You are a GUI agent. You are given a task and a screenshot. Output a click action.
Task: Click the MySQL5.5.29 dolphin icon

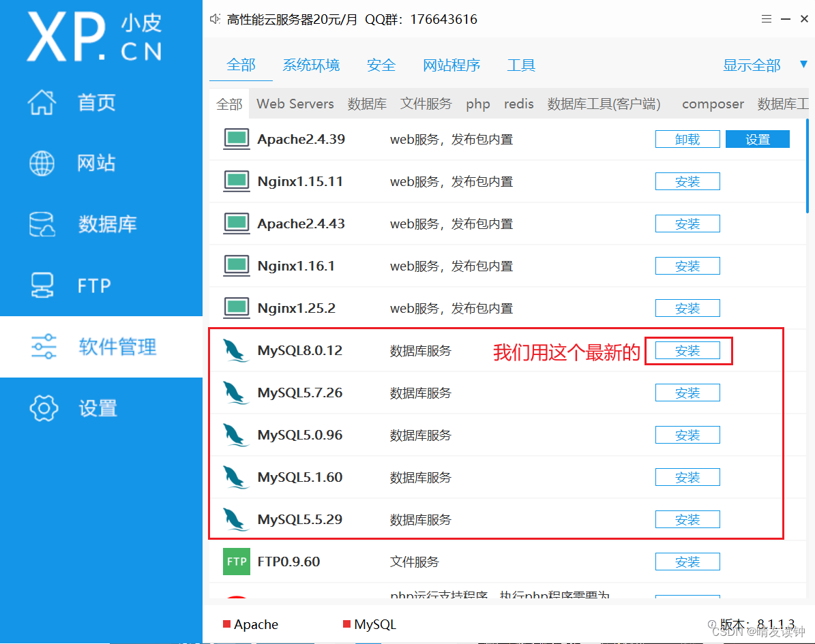pyautogui.click(x=235, y=519)
